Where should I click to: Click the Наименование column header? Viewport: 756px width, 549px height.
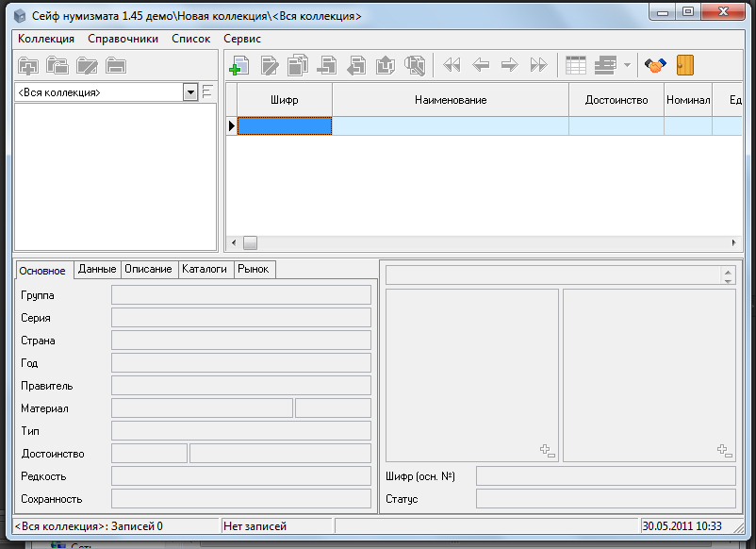450,100
